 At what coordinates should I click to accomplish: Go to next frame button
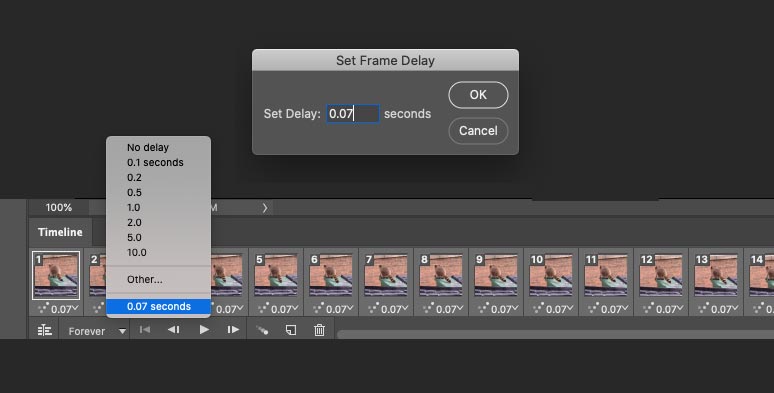point(233,330)
